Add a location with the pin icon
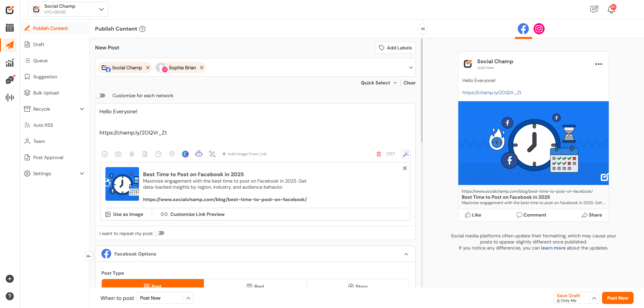 [172, 154]
